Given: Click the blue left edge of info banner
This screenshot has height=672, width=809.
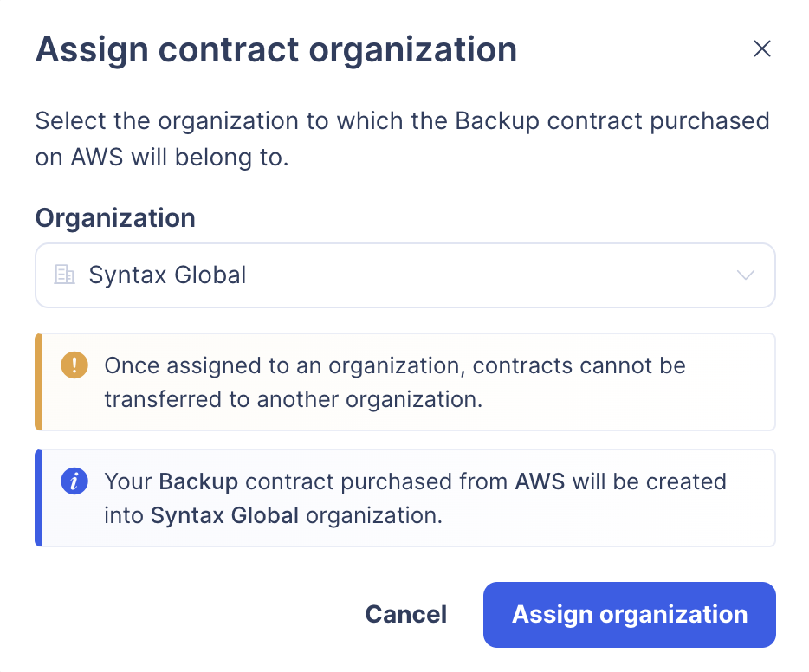Looking at the screenshot, I should [38, 498].
